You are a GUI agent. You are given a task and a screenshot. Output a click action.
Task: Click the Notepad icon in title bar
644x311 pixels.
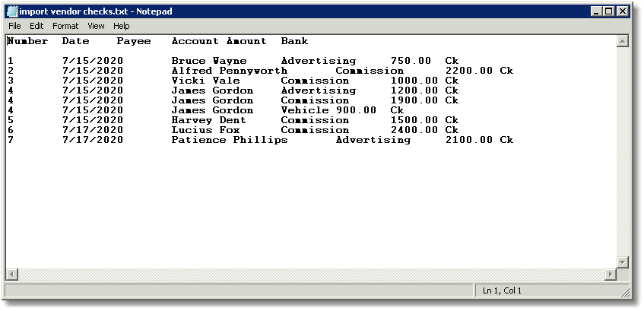(x=12, y=11)
